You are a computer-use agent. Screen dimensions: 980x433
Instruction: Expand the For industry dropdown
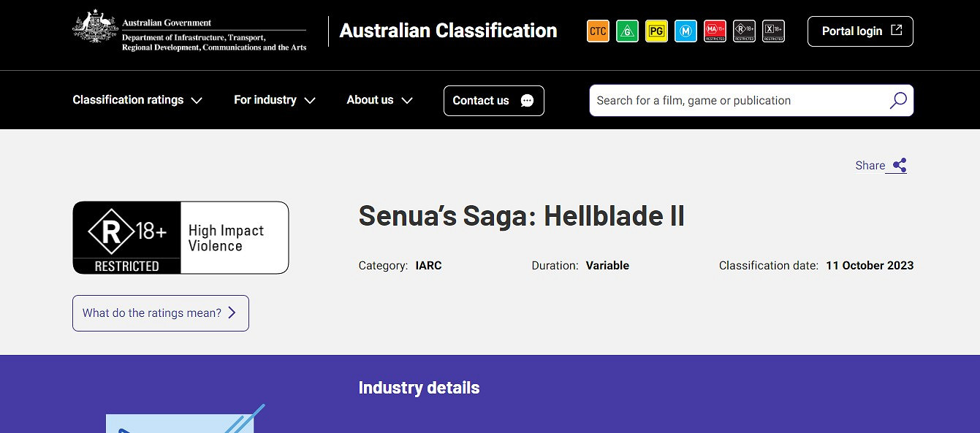click(x=274, y=100)
